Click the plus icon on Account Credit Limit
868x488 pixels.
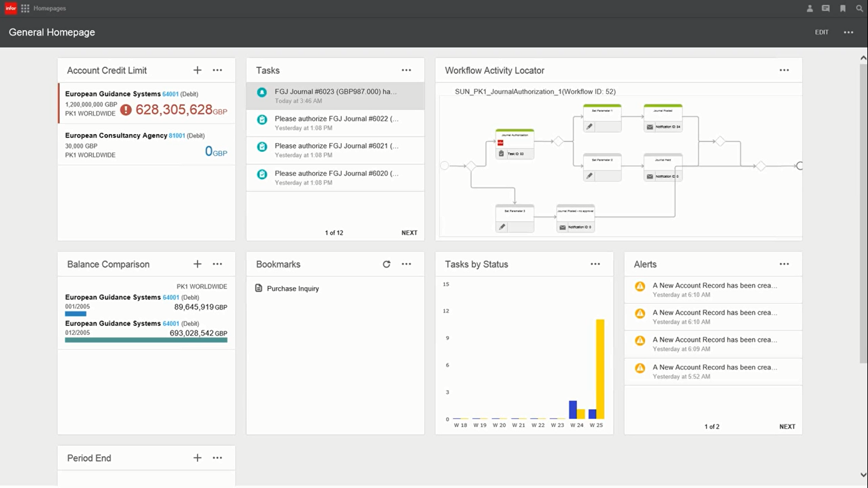click(x=197, y=70)
